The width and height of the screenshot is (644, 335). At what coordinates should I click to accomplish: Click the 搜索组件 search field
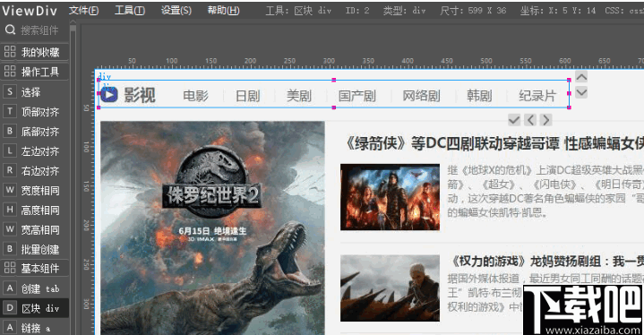point(39,30)
